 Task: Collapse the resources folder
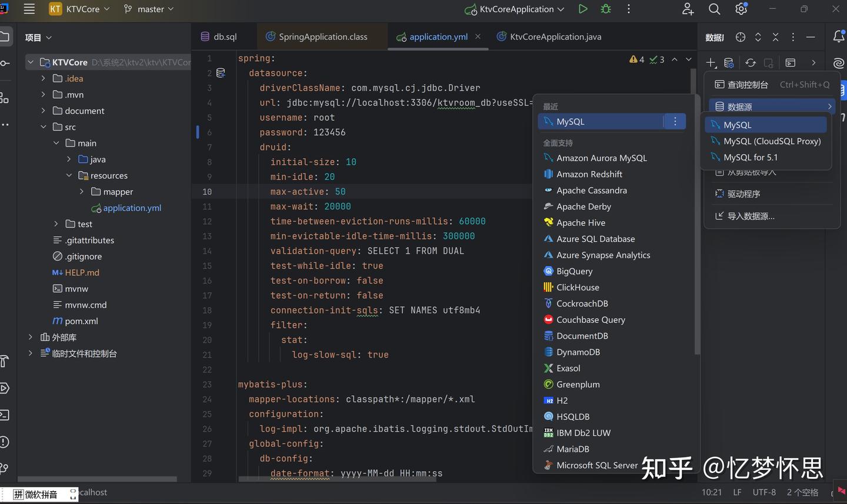[69, 175]
